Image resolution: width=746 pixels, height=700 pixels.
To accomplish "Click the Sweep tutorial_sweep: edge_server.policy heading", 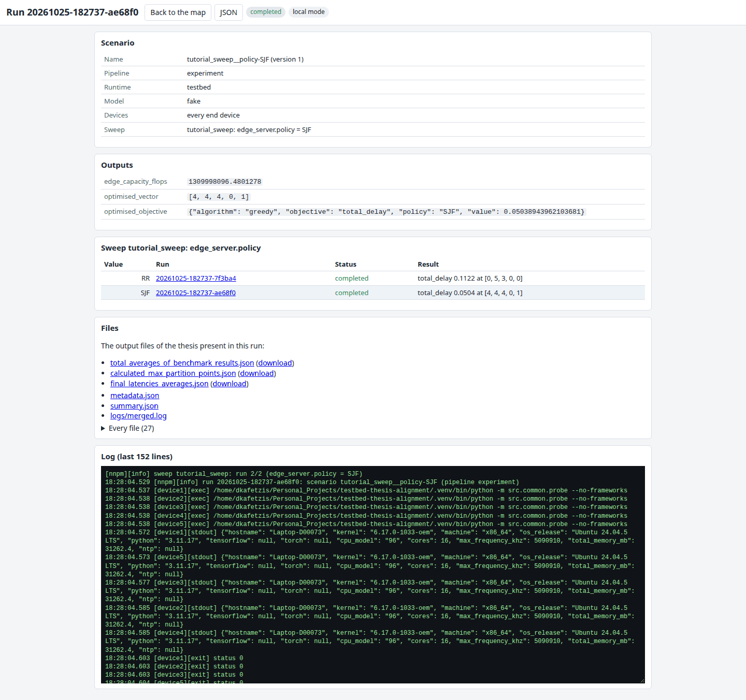I will point(181,248).
